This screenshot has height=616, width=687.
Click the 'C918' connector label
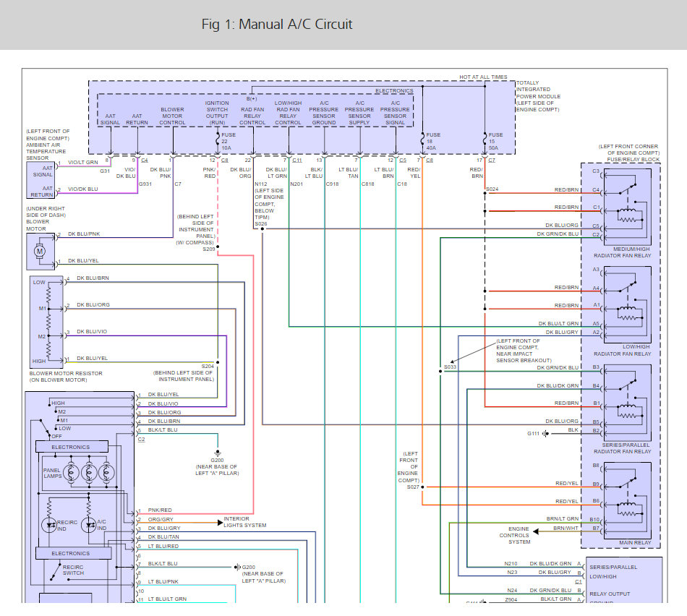click(332, 184)
